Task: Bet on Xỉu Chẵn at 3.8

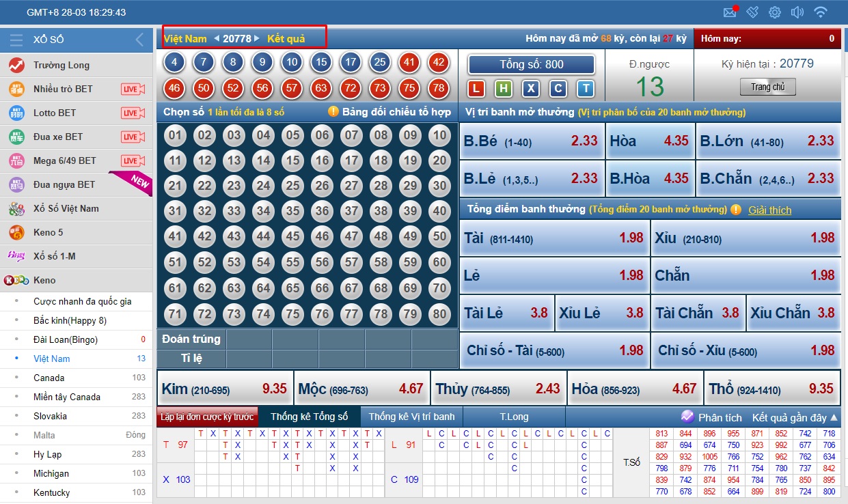Action: pos(793,313)
